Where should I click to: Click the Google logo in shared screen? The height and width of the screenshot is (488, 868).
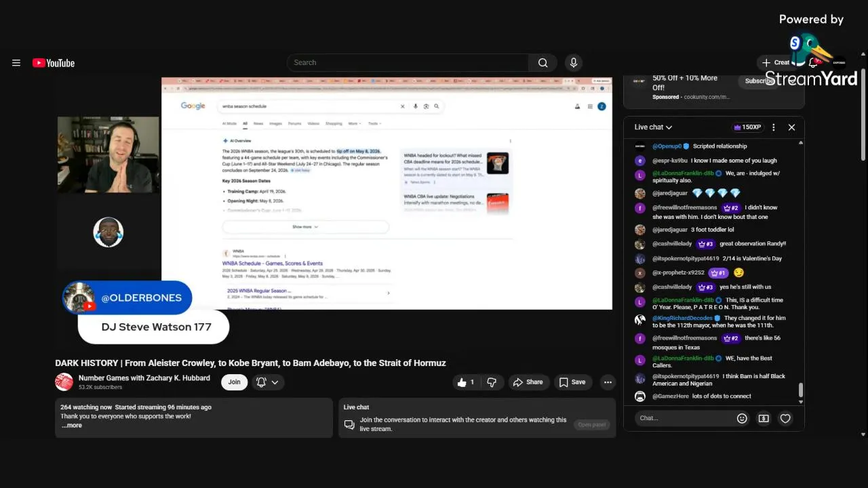[x=193, y=106]
